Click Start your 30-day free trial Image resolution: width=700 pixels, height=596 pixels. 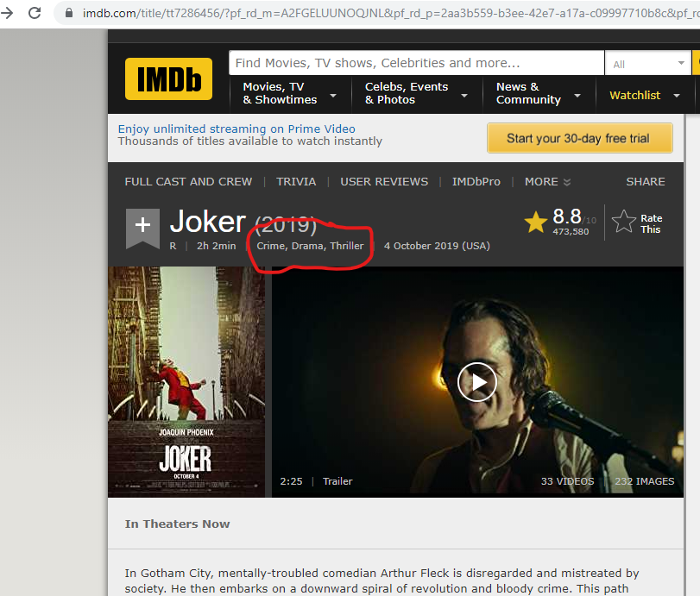click(579, 138)
